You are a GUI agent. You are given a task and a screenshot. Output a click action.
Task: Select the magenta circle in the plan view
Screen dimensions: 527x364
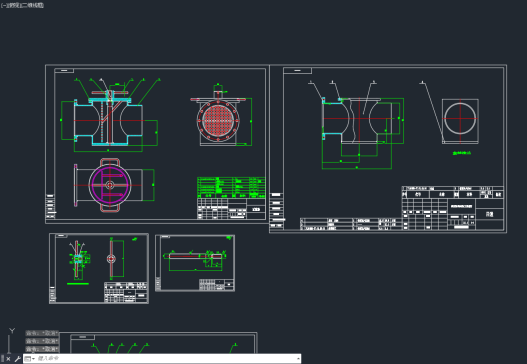[x=110, y=185]
